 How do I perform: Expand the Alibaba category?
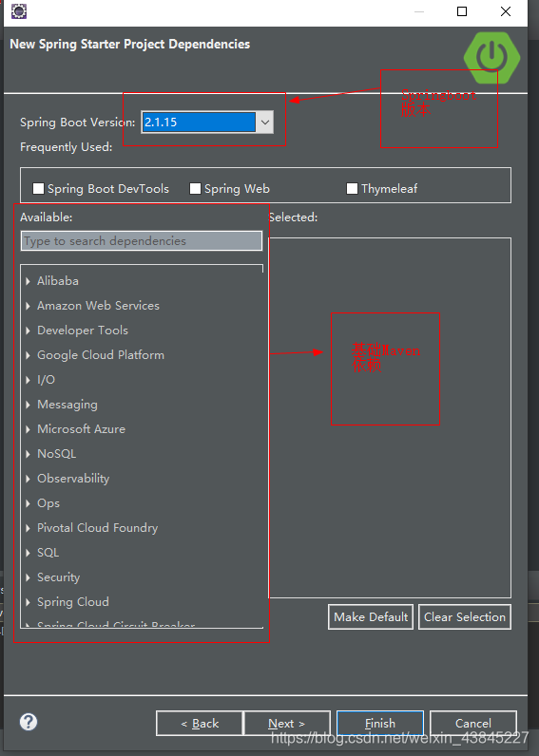click(28, 281)
